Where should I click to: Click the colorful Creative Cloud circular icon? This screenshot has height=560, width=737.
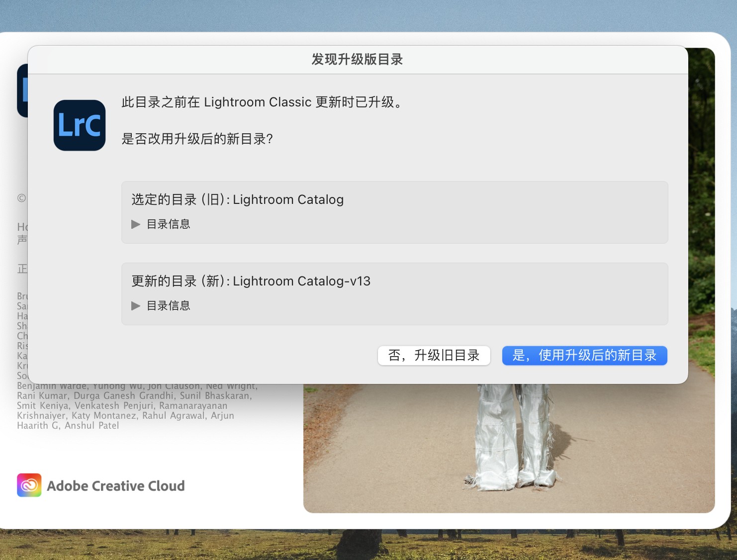coord(29,485)
